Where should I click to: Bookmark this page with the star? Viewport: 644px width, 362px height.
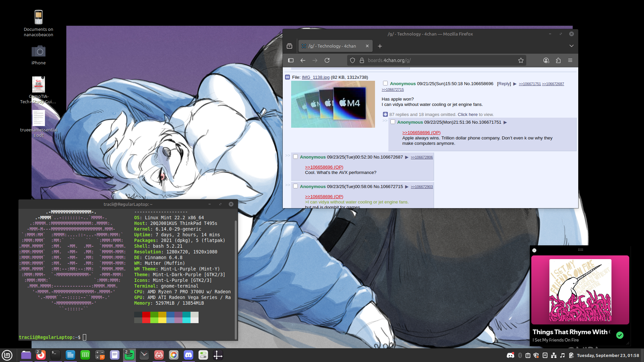521,60
